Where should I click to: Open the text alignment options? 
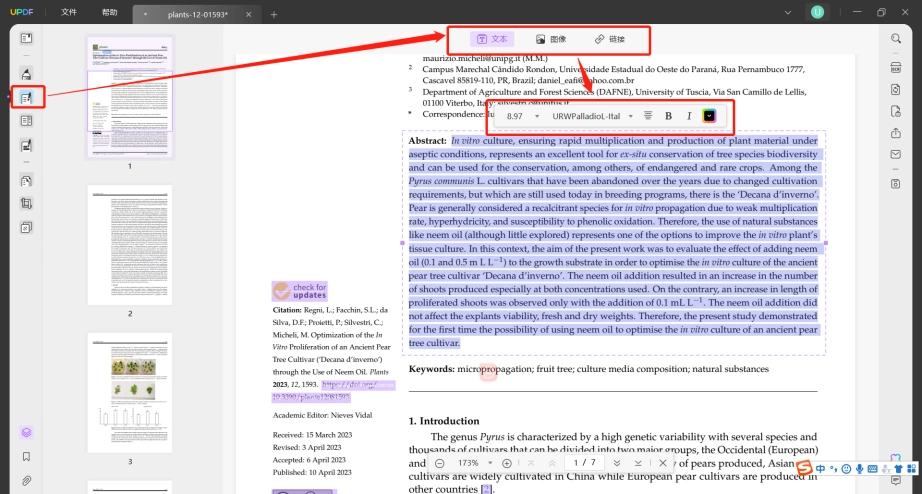(648, 116)
